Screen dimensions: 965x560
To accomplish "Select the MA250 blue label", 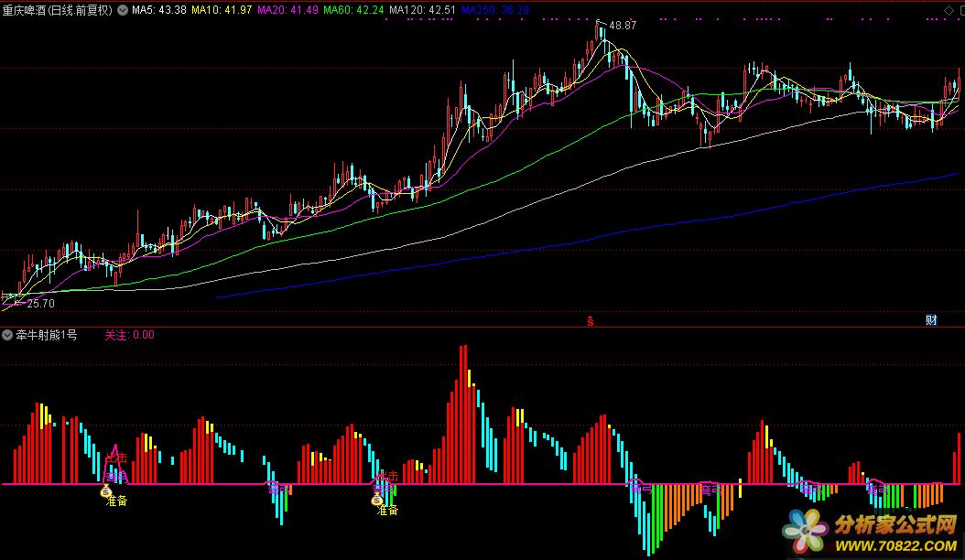I will [494, 10].
